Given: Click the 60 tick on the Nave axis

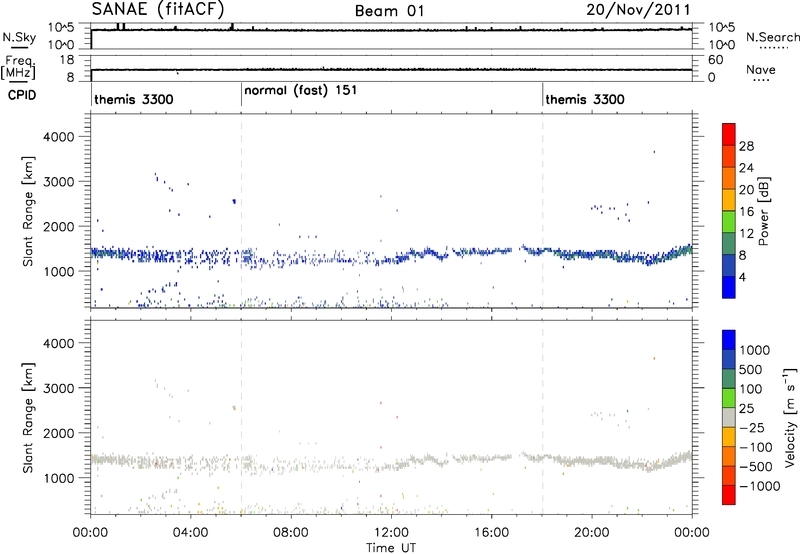Looking at the screenshot, I should coord(715,60).
